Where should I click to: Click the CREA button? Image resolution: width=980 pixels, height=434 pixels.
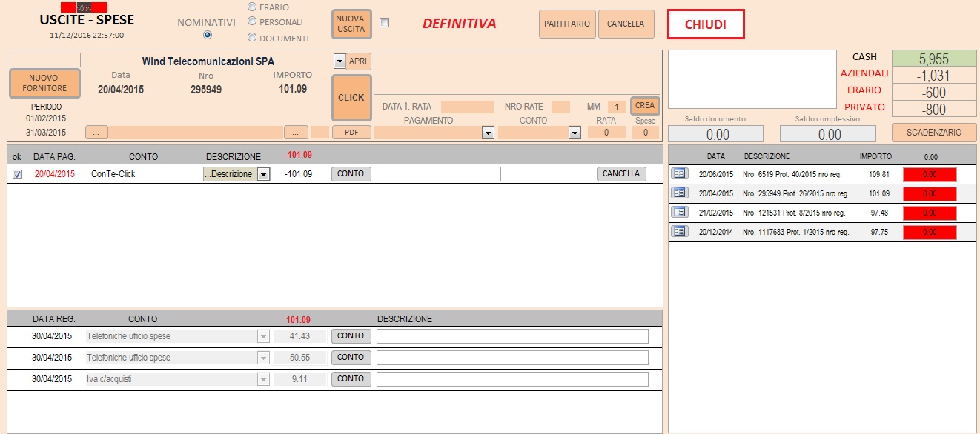point(645,106)
